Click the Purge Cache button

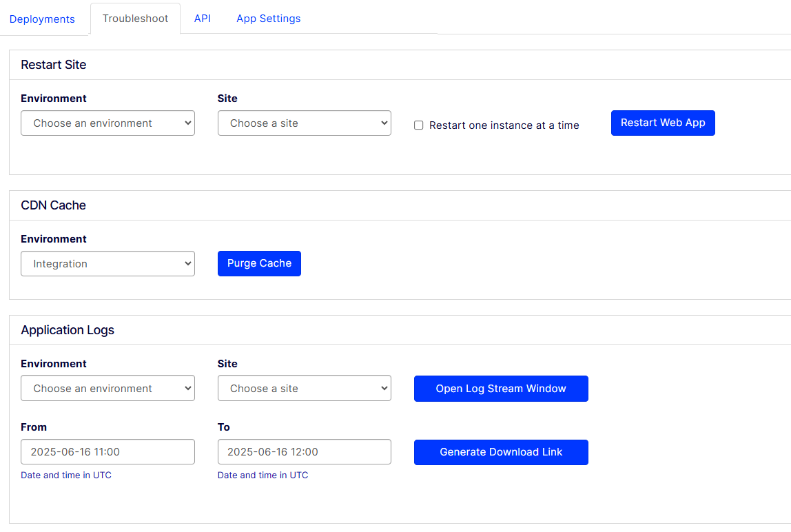(x=259, y=263)
